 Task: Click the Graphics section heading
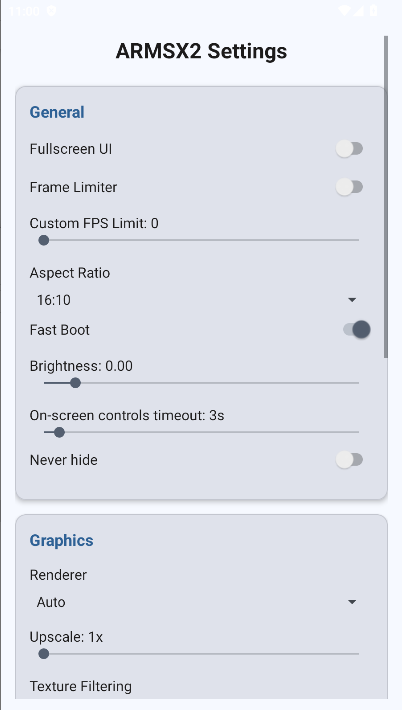[62, 540]
